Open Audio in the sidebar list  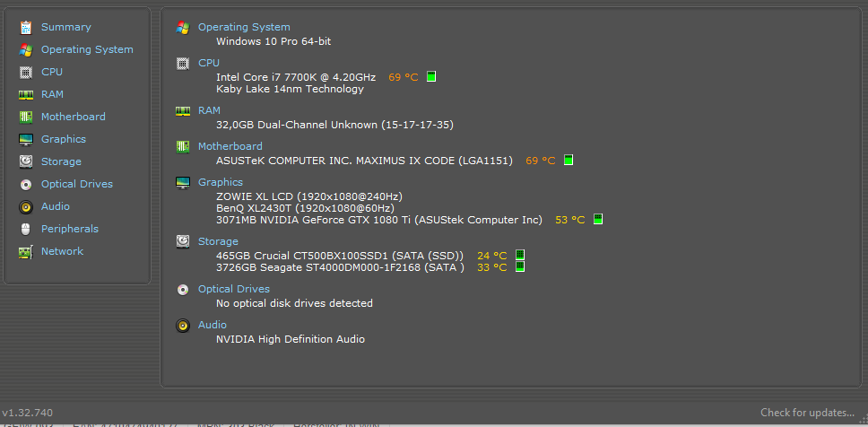[56, 206]
